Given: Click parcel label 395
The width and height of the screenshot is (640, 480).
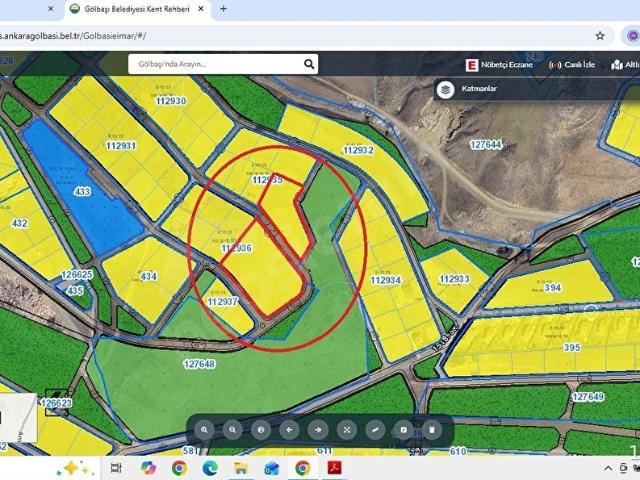Looking at the screenshot, I should point(572,348).
